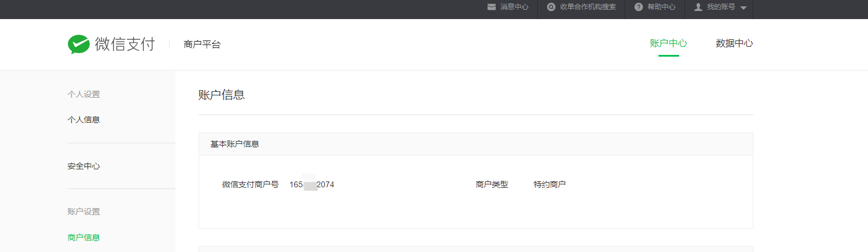Click the 商户平台 header label
Viewport: 868px width, 252px height.
[202, 44]
